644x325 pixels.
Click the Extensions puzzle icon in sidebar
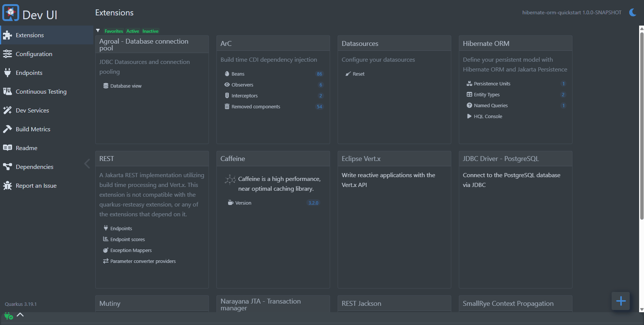click(8, 35)
